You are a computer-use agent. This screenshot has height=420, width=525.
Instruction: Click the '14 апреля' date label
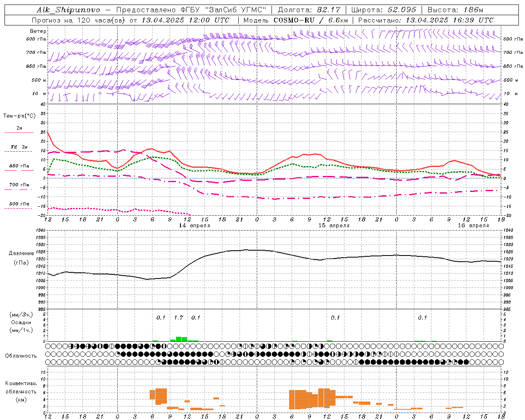coord(194,226)
